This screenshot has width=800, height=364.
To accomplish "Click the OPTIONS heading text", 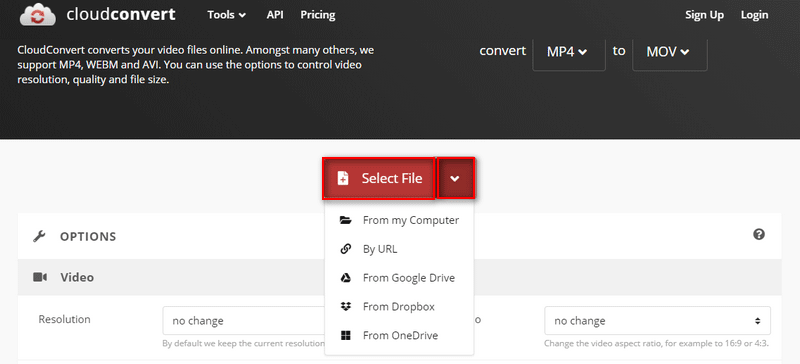I will 88,237.
